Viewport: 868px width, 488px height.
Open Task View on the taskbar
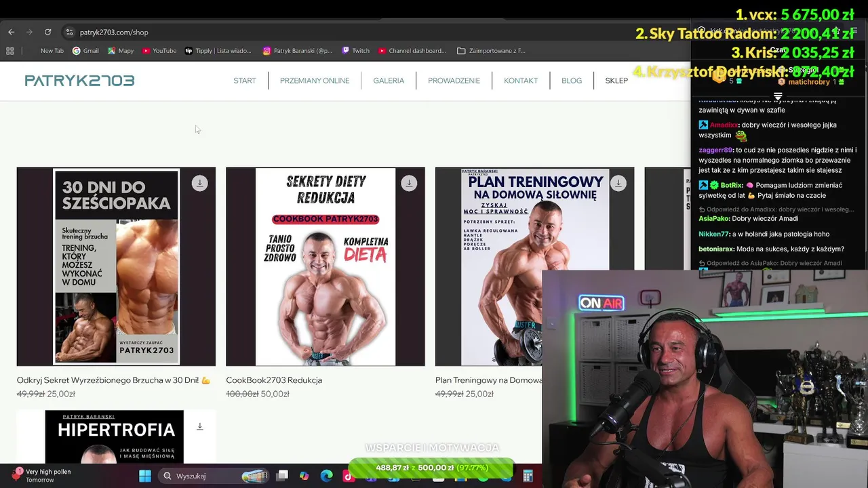tap(283, 476)
